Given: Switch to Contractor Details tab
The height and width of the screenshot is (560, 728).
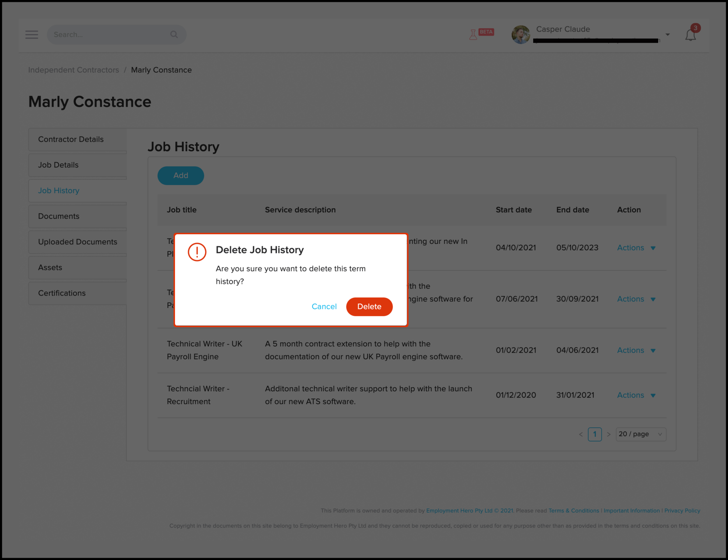Looking at the screenshot, I should [x=71, y=139].
